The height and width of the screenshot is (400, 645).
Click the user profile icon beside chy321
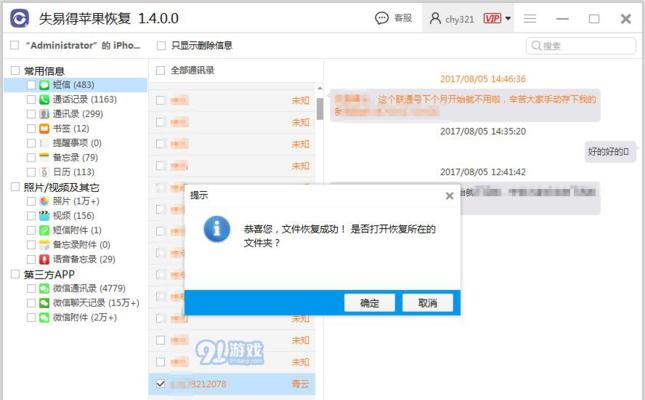point(435,18)
